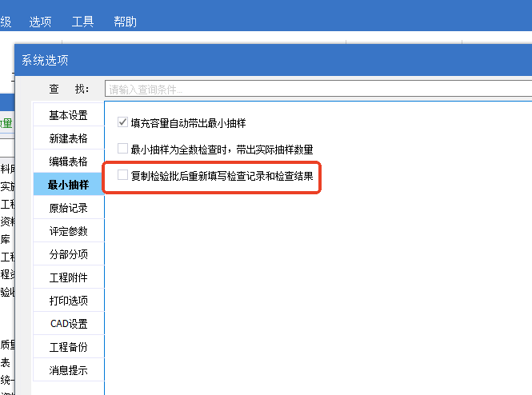Select the 新建表格 settings category
This screenshot has width=532, height=395.
(68, 138)
